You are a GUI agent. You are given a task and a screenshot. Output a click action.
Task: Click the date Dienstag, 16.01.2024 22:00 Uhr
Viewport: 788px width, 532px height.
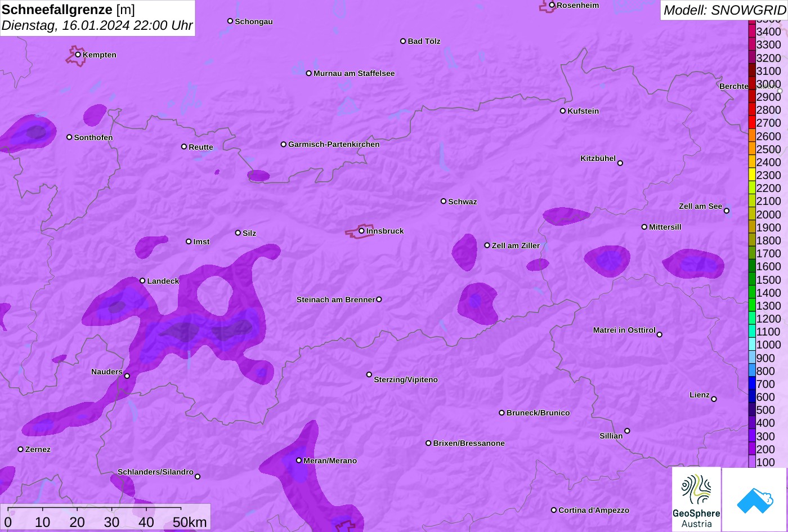point(97,26)
